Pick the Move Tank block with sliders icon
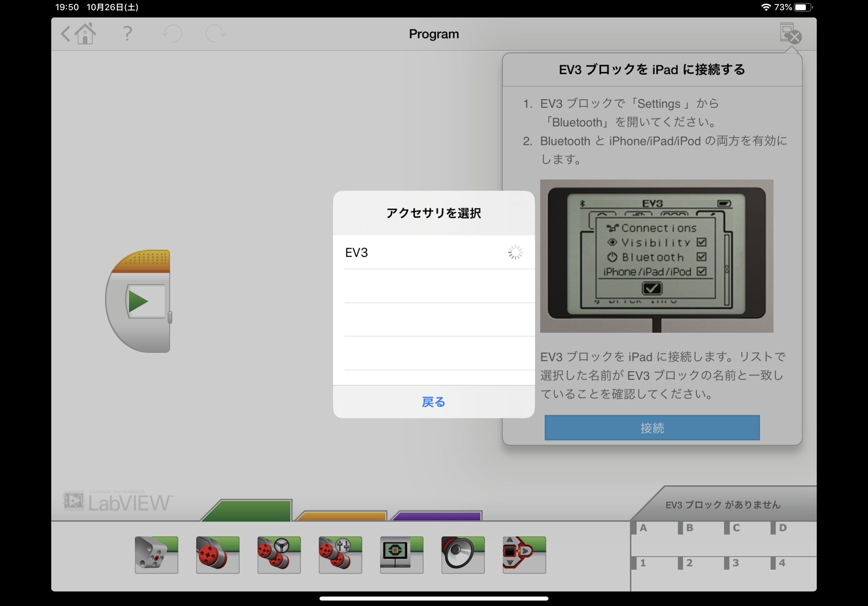The width and height of the screenshot is (868, 606). 340,555
